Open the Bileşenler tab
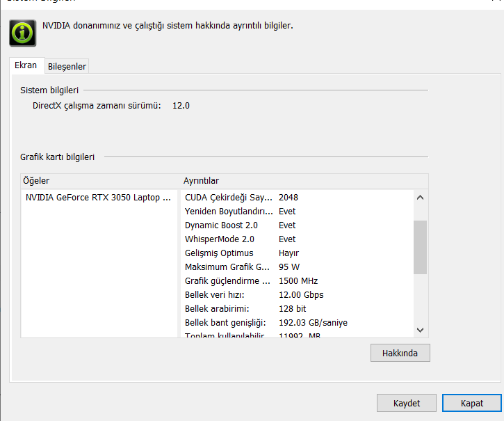 click(x=67, y=66)
